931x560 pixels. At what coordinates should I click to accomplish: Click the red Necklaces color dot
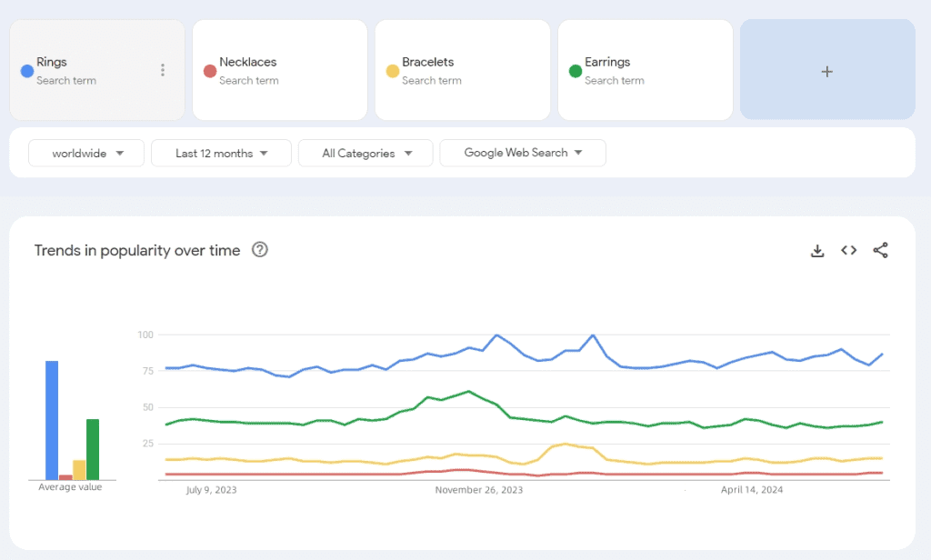click(x=210, y=71)
